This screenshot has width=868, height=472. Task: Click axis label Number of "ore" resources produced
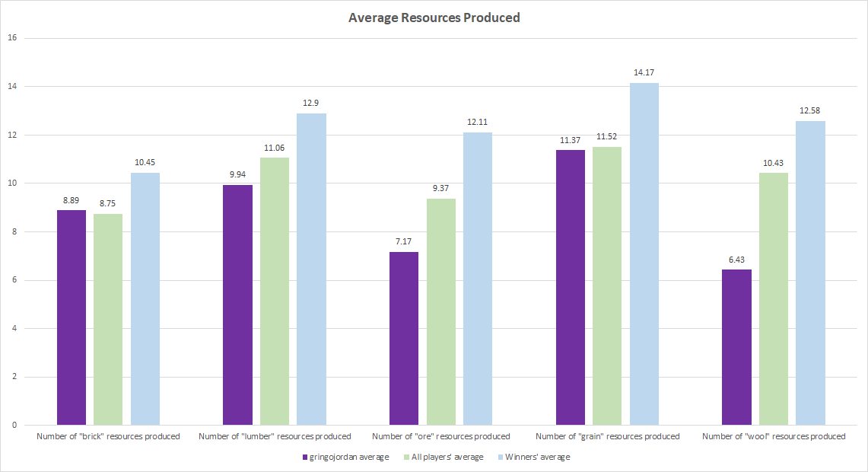[x=441, y=436]
